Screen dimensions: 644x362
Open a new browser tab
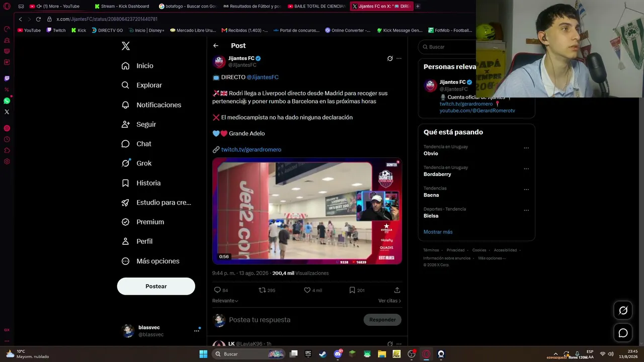click(x=418, y=7)
